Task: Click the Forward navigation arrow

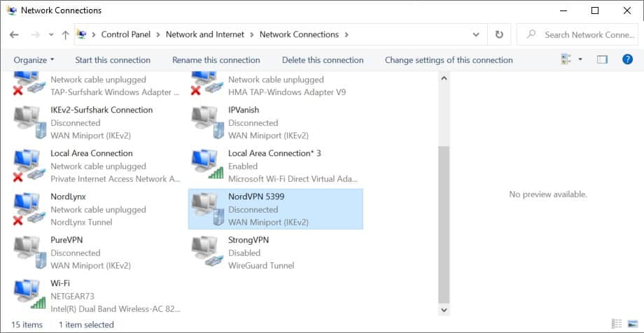Action: 35,35
